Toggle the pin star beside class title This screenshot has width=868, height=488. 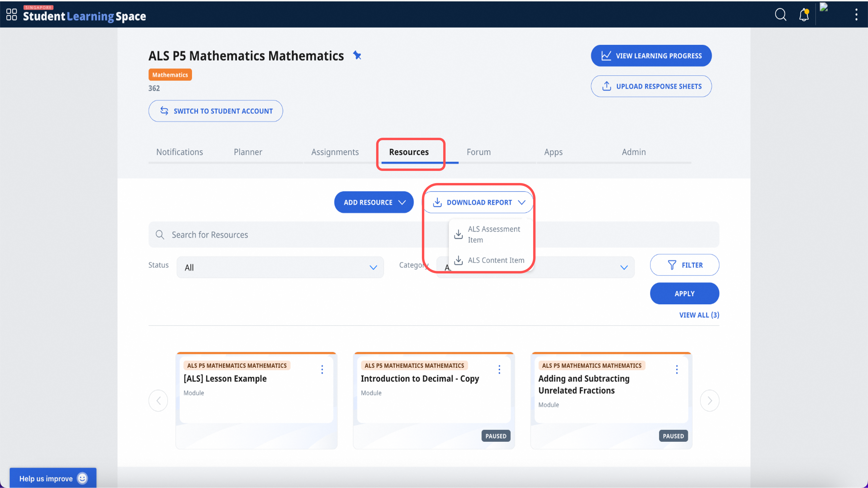point(357,55)
